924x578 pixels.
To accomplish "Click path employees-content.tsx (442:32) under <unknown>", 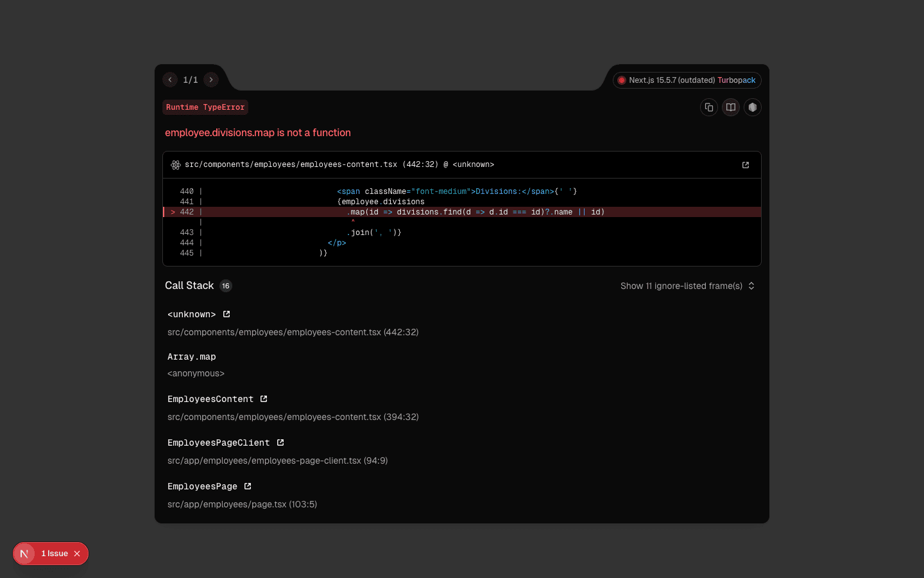I will (x=293, y=332).
